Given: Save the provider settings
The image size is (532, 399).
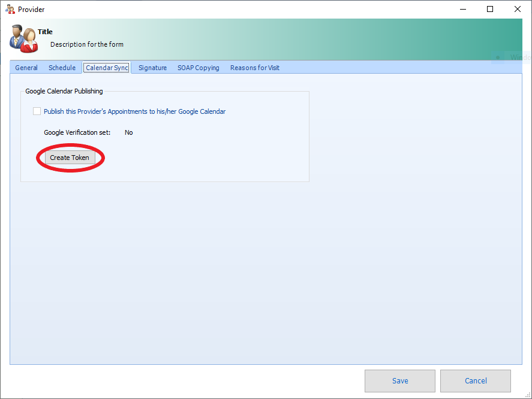Looking at the screenshot, I should 400,380.
